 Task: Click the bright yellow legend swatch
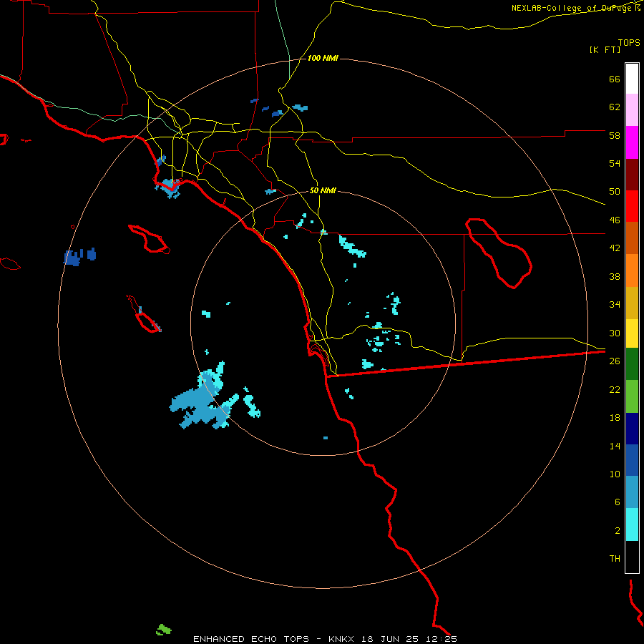point(632,333)
